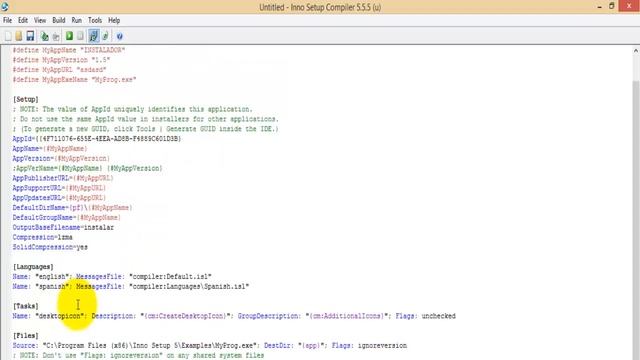Click the 'AppUpdatesURL' line
This screenshot has width=640, height=360.
coord(59,198)
